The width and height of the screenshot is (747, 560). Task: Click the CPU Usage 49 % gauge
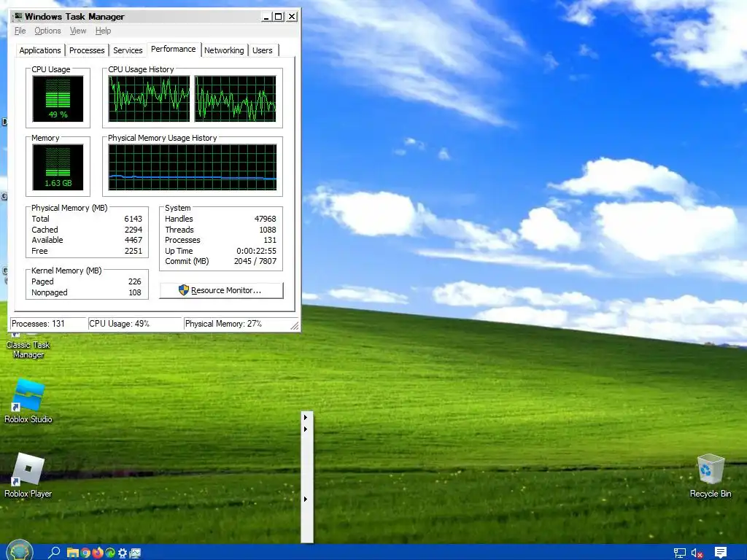click(58, 98)
